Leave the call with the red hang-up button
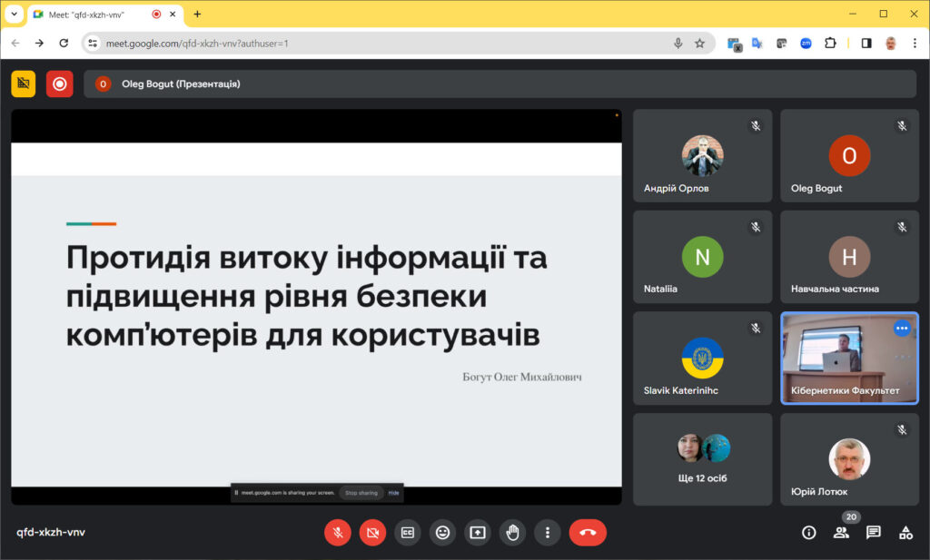 coord(588,533)
